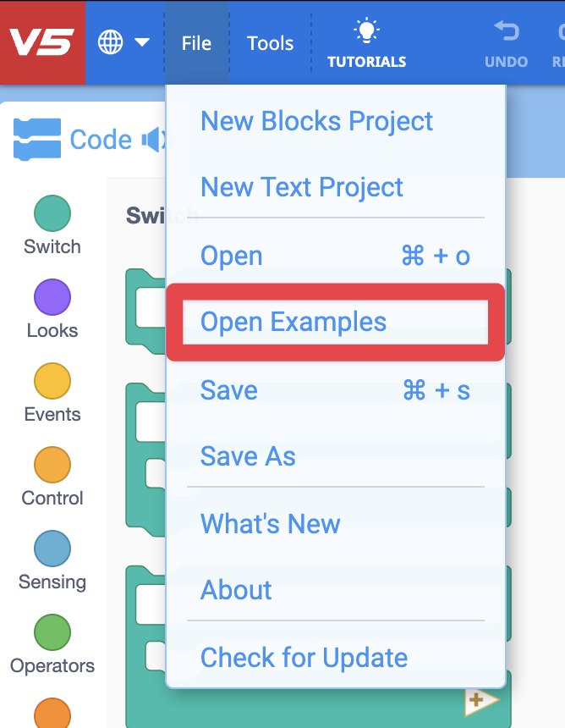Choose Open Examples from the File menu
565x728 pixels.
293,322
